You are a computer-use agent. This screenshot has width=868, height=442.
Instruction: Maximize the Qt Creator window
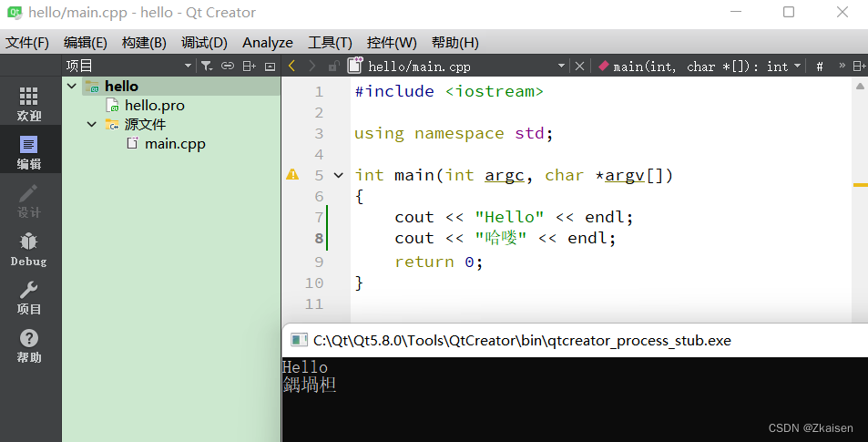pos(789,12)
